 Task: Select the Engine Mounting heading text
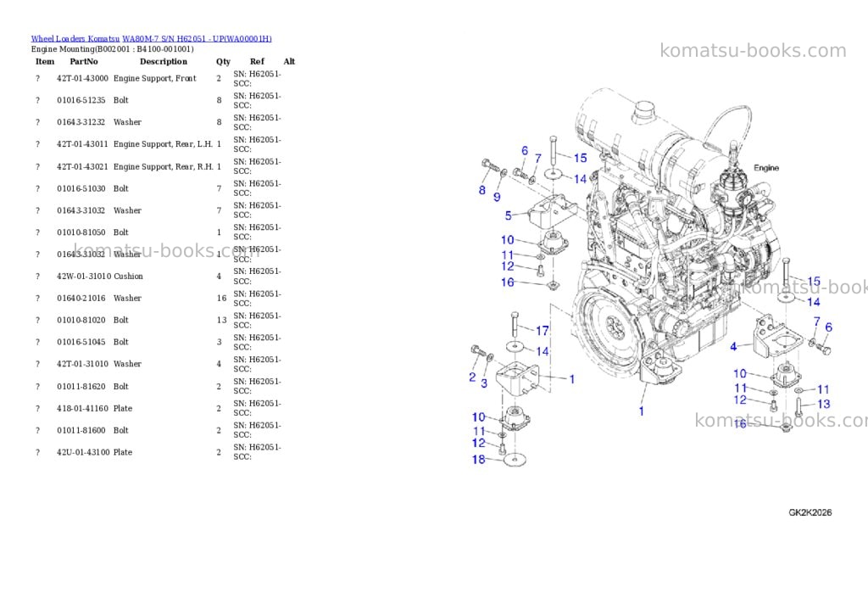113,48
